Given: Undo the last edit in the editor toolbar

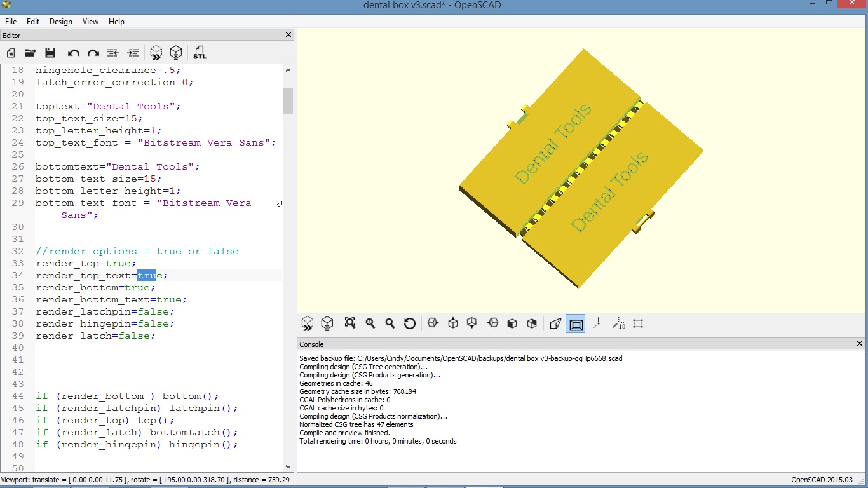Looking at the screenshot, I should 74,53.
